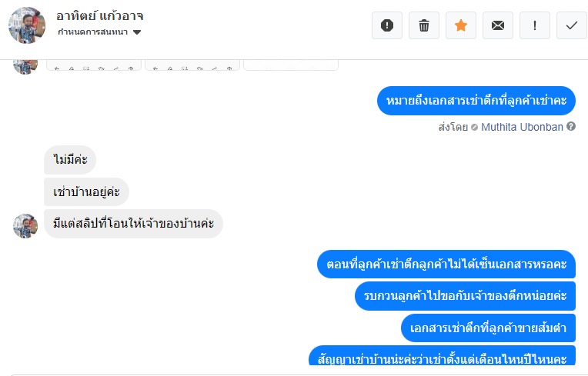Toggle the orange star follow-up icon
This screenshot has height=376, width=588.
pos(461,25)
